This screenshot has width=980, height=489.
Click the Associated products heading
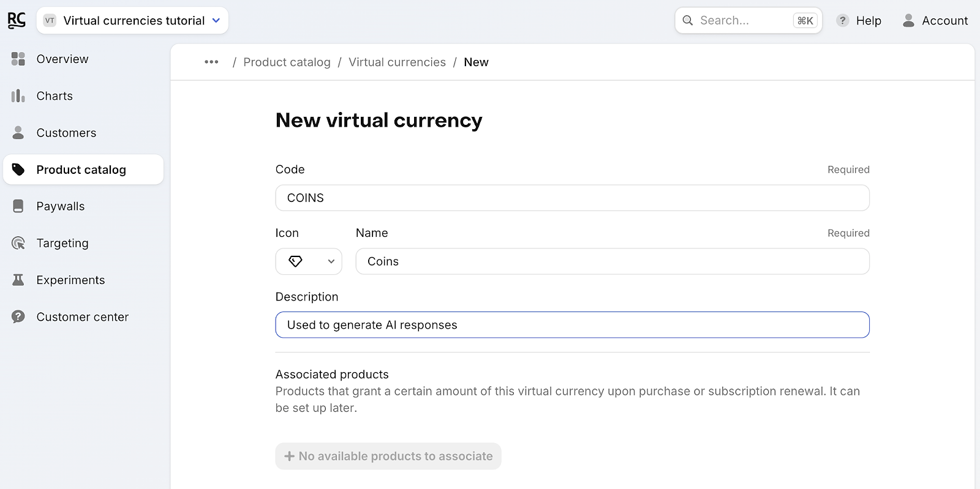(x=332, y=374)
